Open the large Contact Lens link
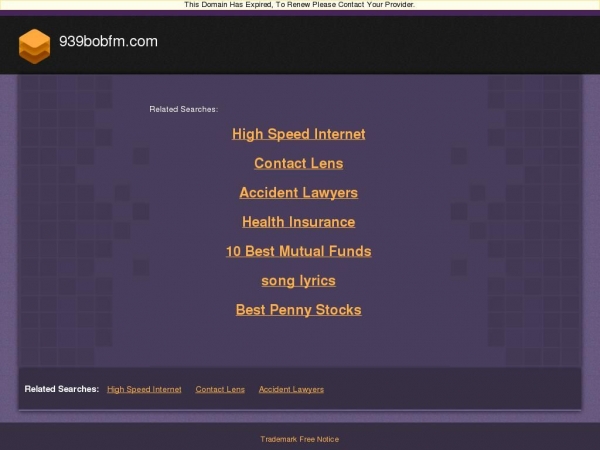This screenshot has height=450, width=600. tap(298, 163)
